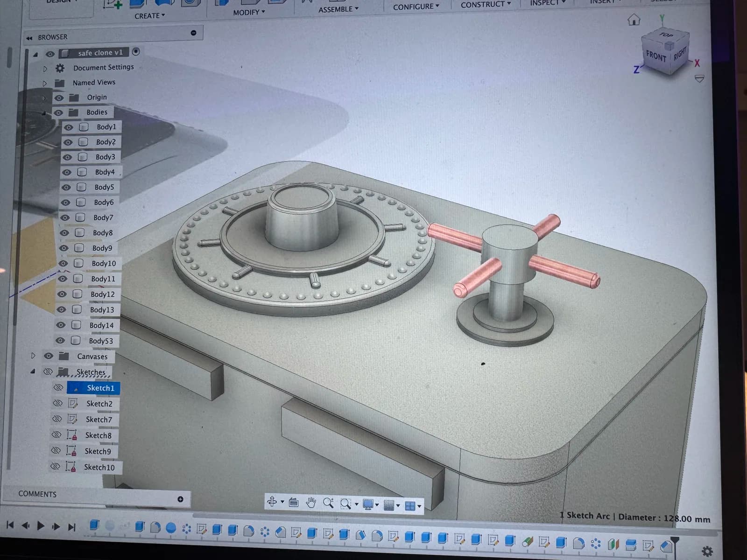Image resolution: width=747 pixels, height=560 pixels.
Task: Jump to the end of the timeline
Action: (71, 527)
